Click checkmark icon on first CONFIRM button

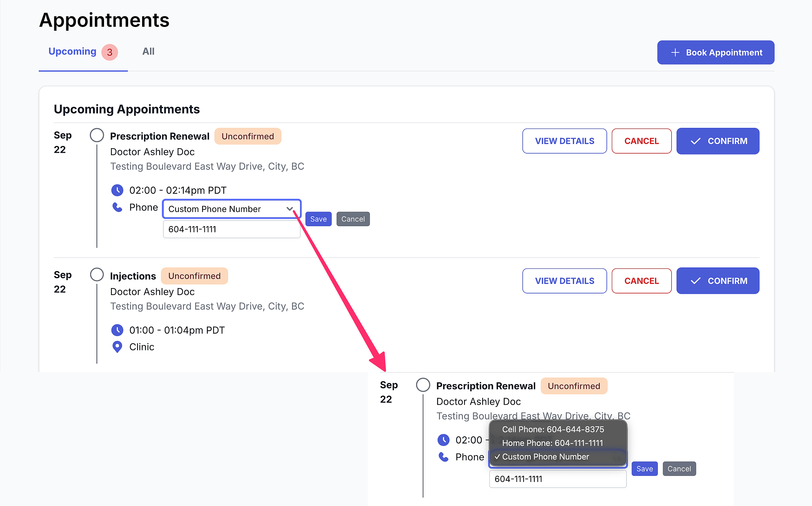(696, 141)
